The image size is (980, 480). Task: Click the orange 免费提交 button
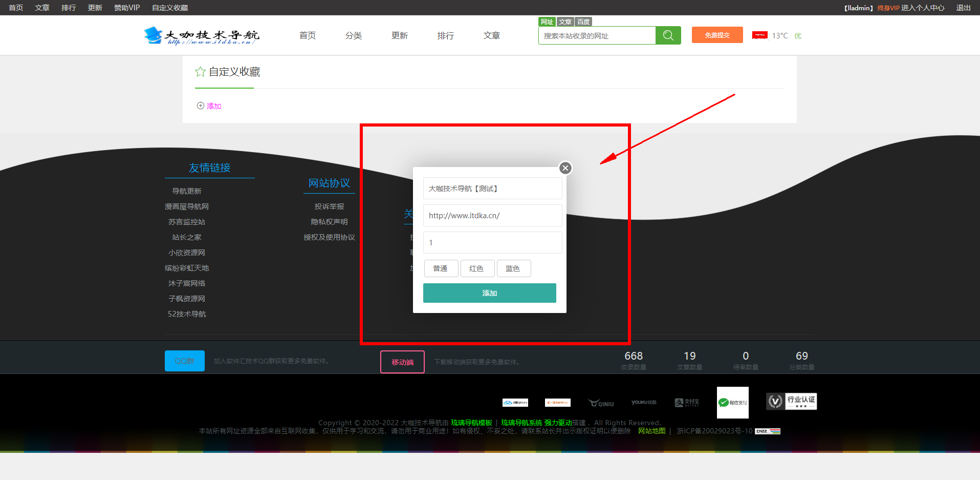(717, 35)
